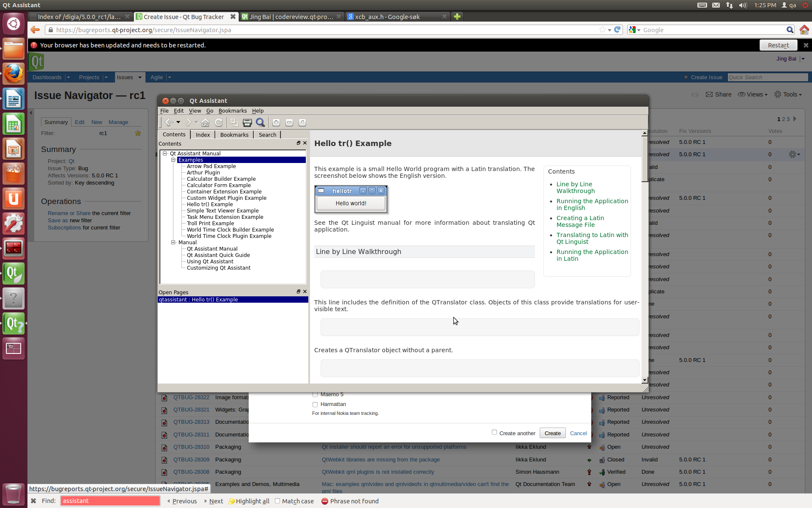812x508 pixels.
Task: Click the magnifier Find icon in toolbar
Action: [261, 122]
